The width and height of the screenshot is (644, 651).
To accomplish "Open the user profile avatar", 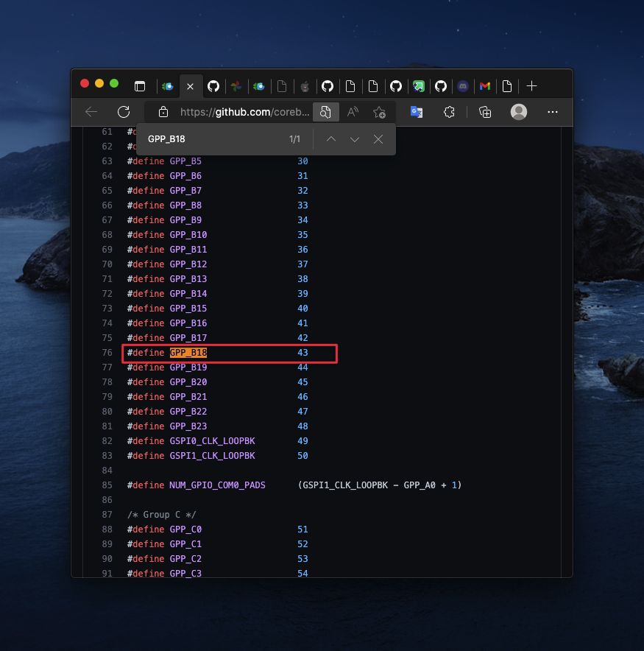I will coord(519,112).
